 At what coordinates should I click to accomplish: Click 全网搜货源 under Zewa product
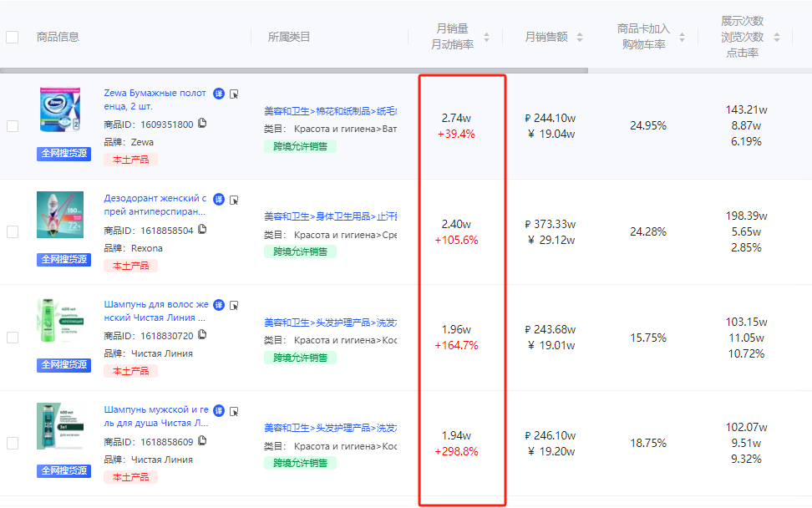63,154
